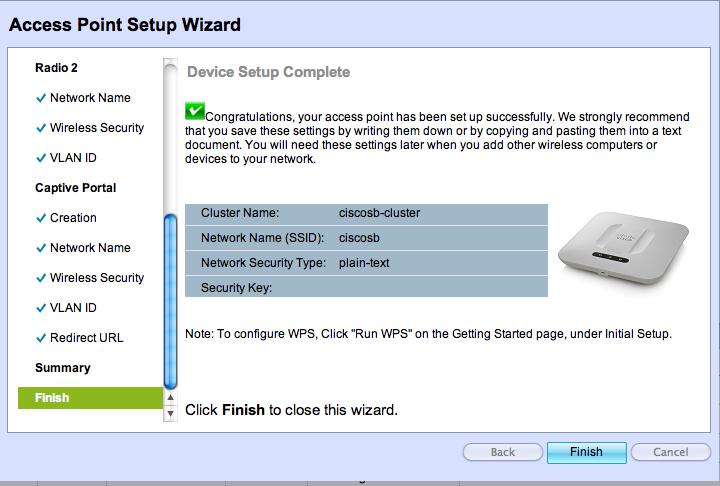The height and width of the screenshot is (486, 720).
Task: Select the Summary step in sidebar
Action: click(x=63, y=368)
